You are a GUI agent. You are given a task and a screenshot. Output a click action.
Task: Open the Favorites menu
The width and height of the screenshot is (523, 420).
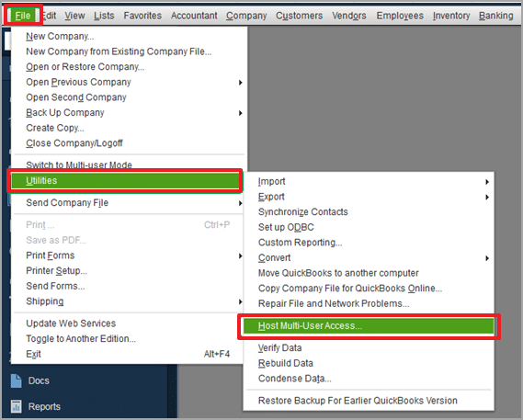(142, 16)
